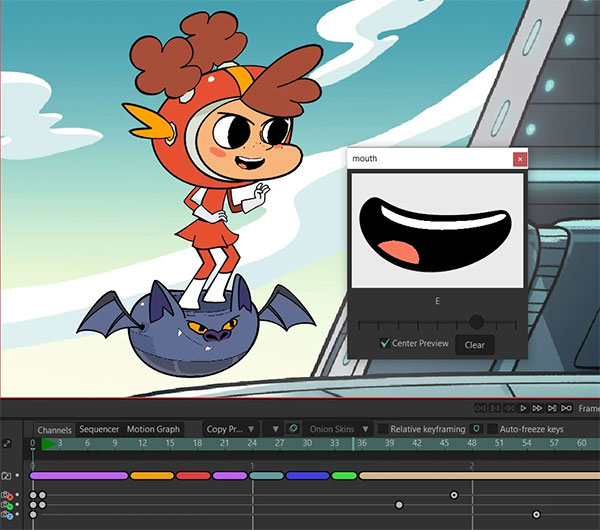Screen dimensions: 600x530
Task: Select the green camera channel icon
Action: tap(7, 505)
